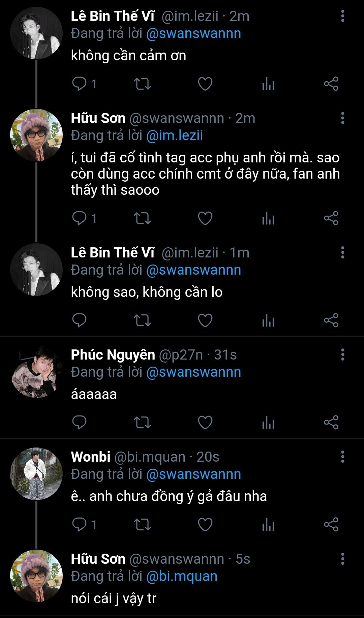Retweet Hữu Sơn's reply about acc phụ
The width and height of the screenshot is (364, 618).
pyautogui.click(x=142, y=218)
